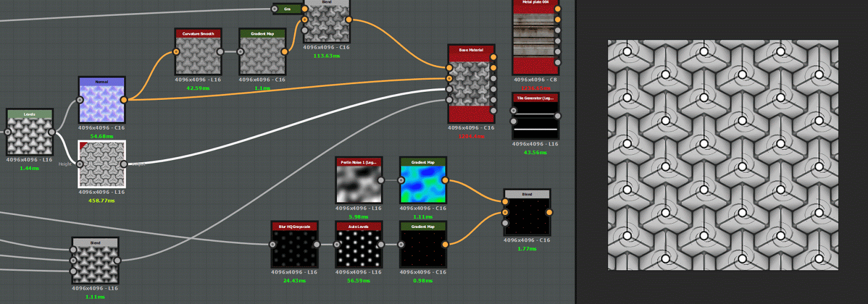Click the orange output connector of the Normal node

click(x=124, y=100)
